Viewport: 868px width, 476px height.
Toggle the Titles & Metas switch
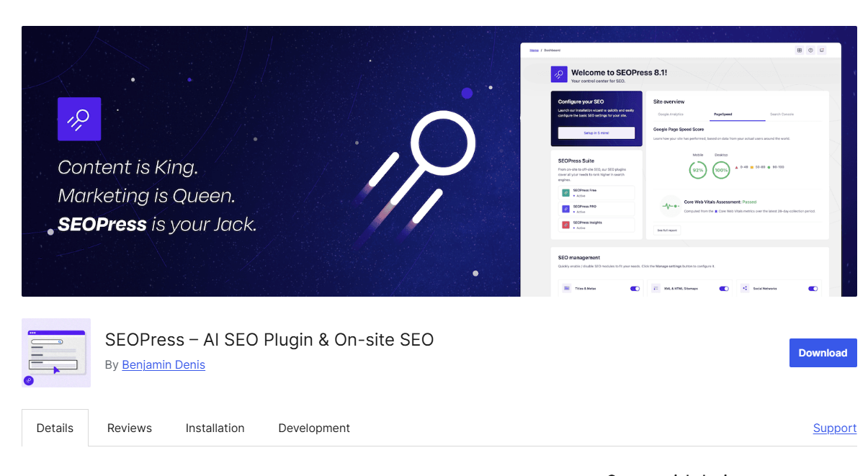635,288
